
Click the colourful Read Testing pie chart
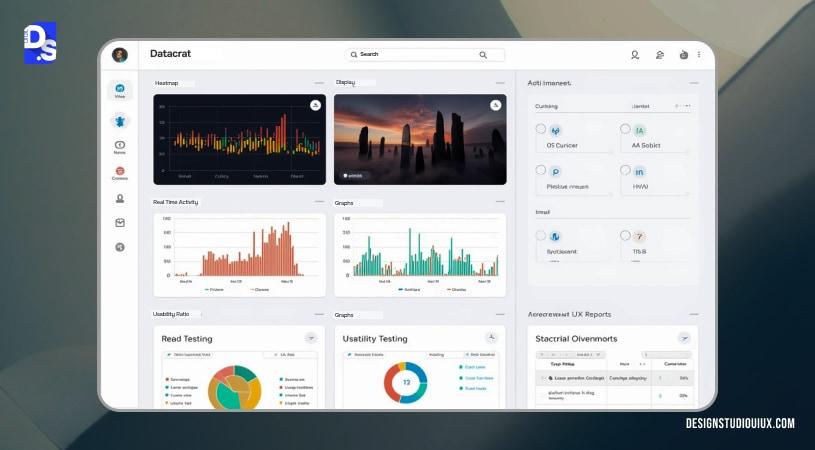coord(234,387)
